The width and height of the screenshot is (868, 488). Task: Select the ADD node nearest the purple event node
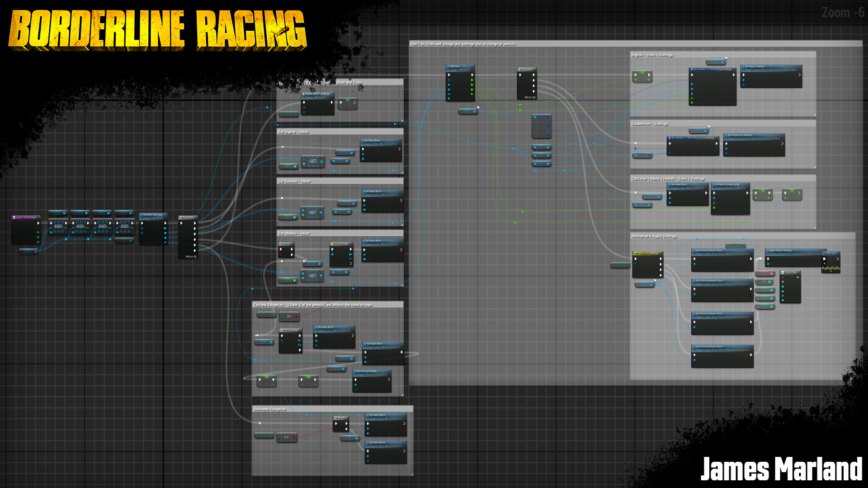58,226
